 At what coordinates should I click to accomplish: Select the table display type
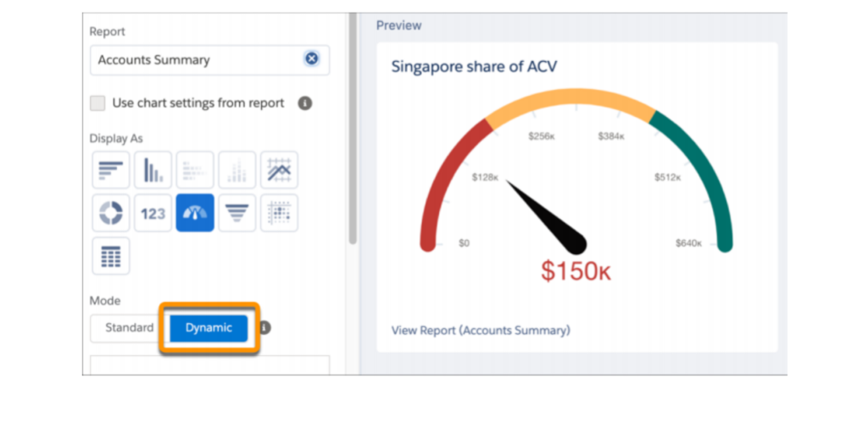[x=111, y=255]
